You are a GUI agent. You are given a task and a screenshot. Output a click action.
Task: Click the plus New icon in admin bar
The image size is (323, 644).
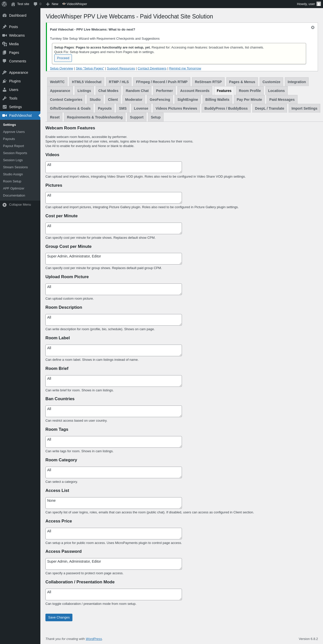(x=48, y=4)
